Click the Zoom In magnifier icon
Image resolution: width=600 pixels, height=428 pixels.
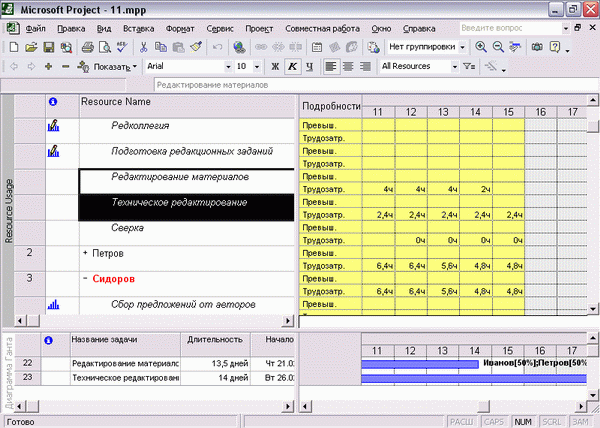coord(481,47)
